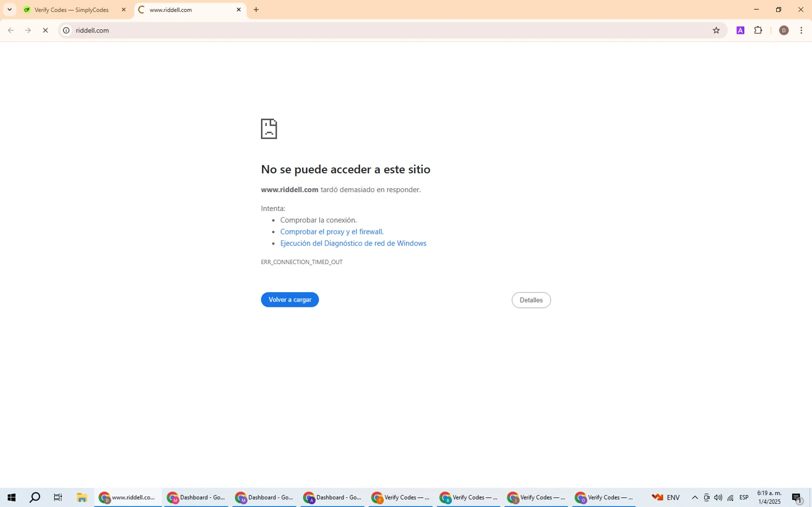Select the www.riddell.com browser tab

pyautogui.click(x=190, y=10)
